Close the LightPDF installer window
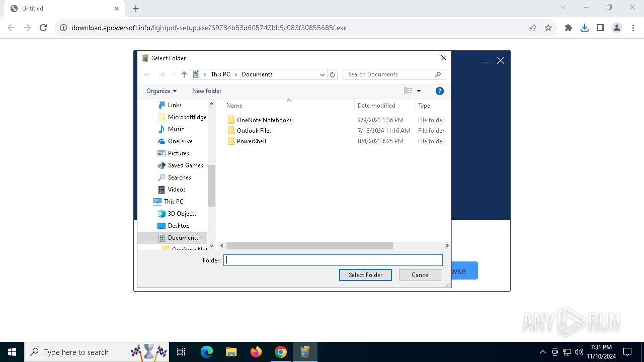 [x=501, y=61]
